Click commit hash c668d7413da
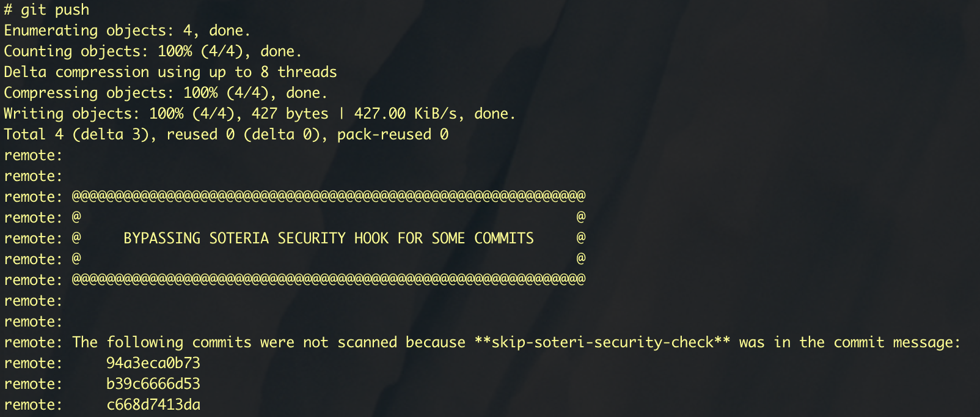This screenshot has width=980, height=417. pos(153,405)
